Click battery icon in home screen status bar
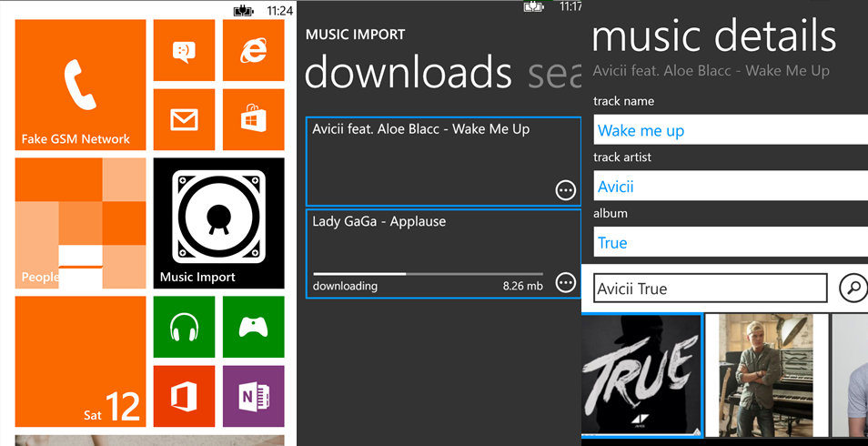The height and width of the screenshot is (446, 868). (x=244, y=10)
